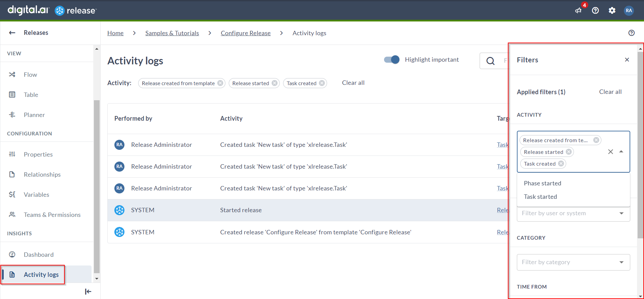Go to the Home breadcrumb link

pos(115,33)
